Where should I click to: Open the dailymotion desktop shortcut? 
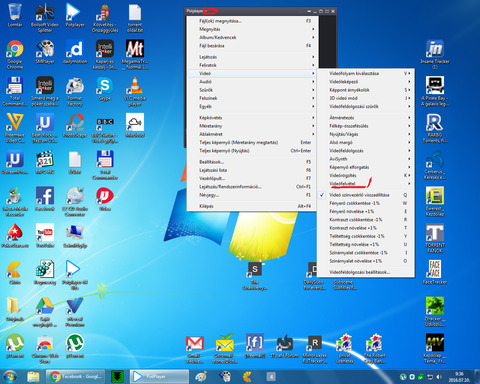(x=75, y=52)
